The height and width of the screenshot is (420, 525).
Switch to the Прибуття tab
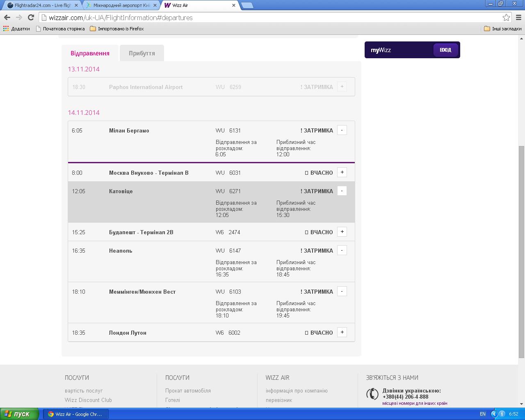pyautogui.click(x=142, y=53)
